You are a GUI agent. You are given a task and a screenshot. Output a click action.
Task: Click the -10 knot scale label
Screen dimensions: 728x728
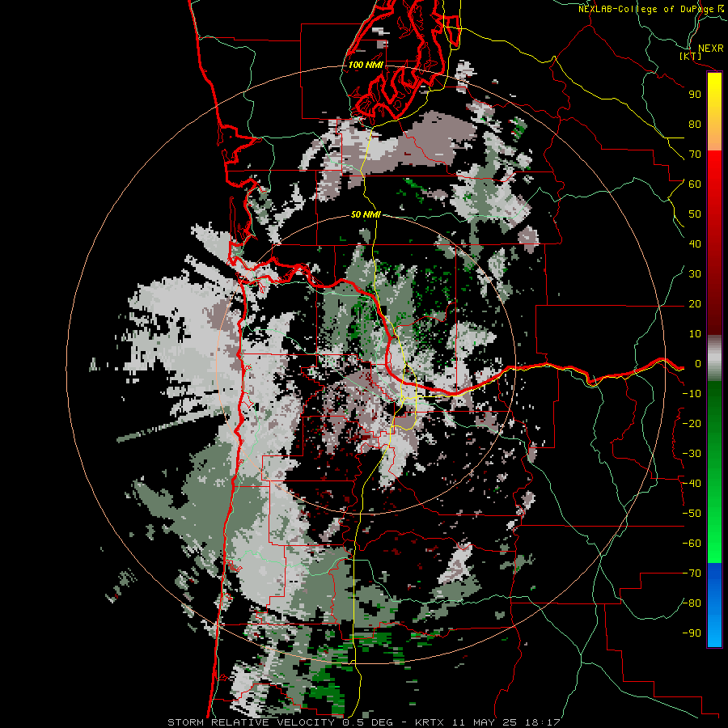692,394
